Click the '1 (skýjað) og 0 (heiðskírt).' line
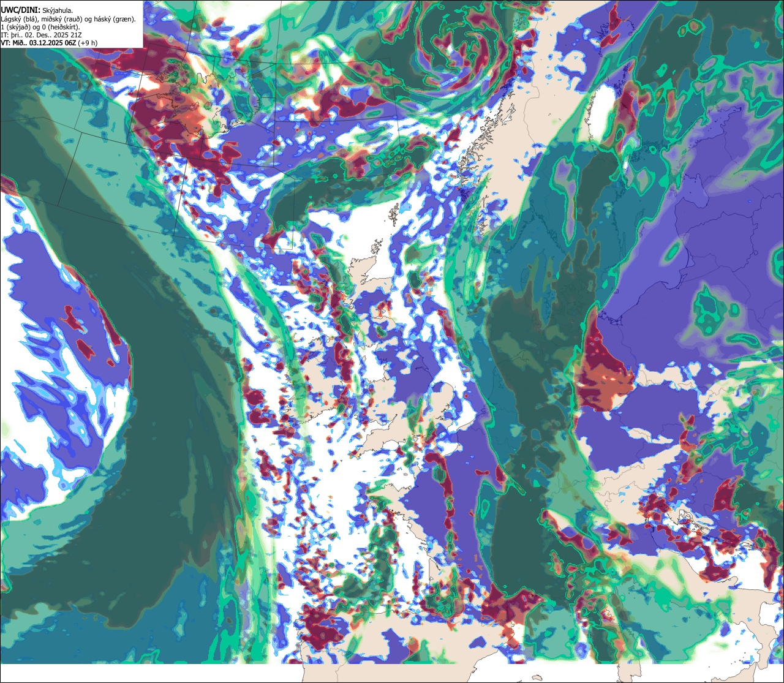This screenshot has height=683, width=784. point(40,27)
